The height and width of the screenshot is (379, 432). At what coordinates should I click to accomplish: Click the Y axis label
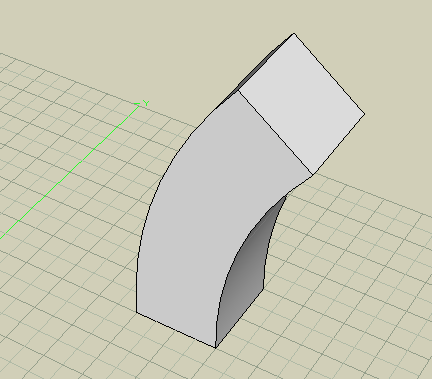click(146, 103)
